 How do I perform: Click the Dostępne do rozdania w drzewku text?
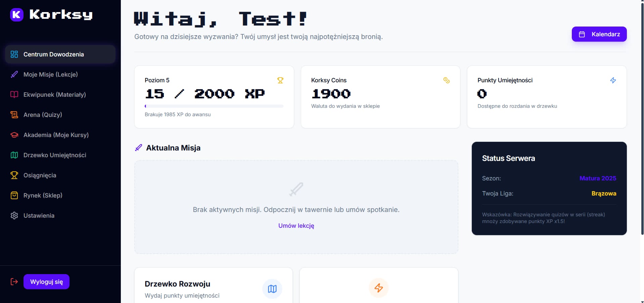point(517,106)
